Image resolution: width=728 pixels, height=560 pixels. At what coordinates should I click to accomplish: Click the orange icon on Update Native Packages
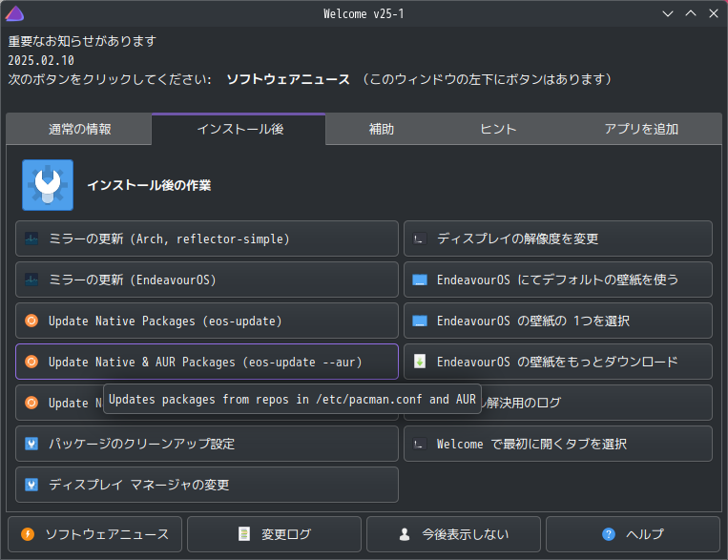(x=31, y=321)
